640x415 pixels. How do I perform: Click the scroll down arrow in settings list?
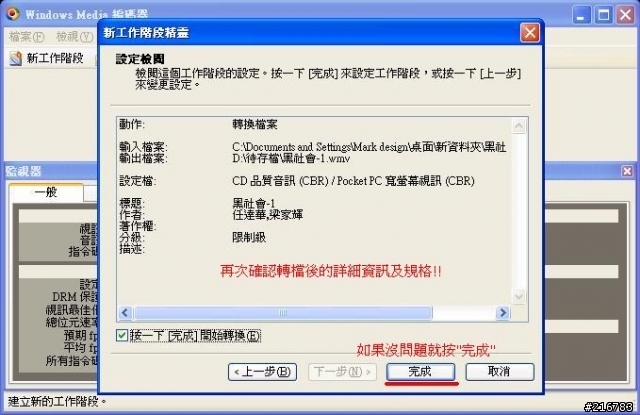click(x=519, y=296)
